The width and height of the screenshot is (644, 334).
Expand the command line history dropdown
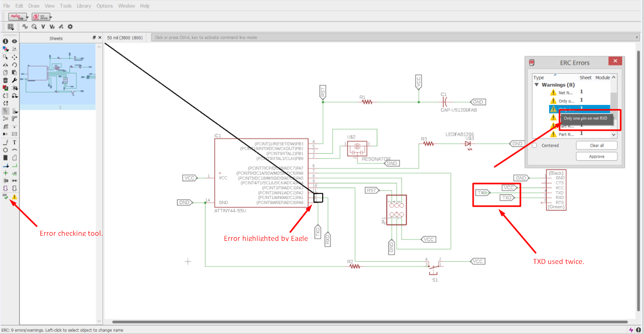(637, 38)
